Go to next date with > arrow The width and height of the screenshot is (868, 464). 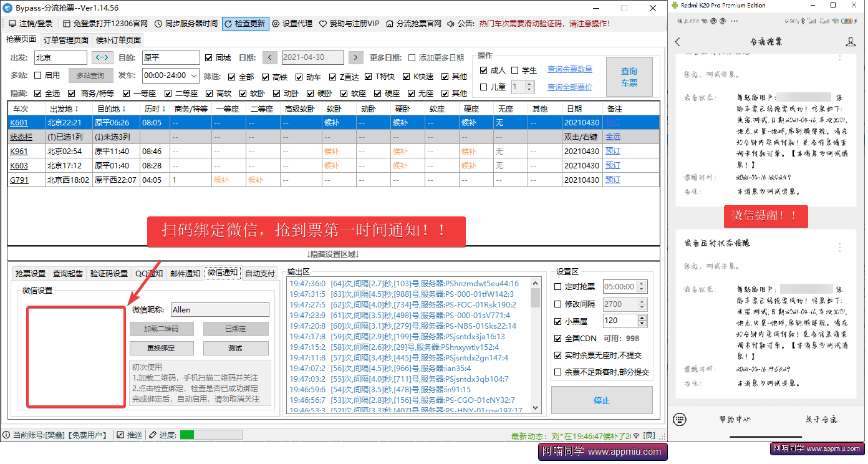pos(355,57)
